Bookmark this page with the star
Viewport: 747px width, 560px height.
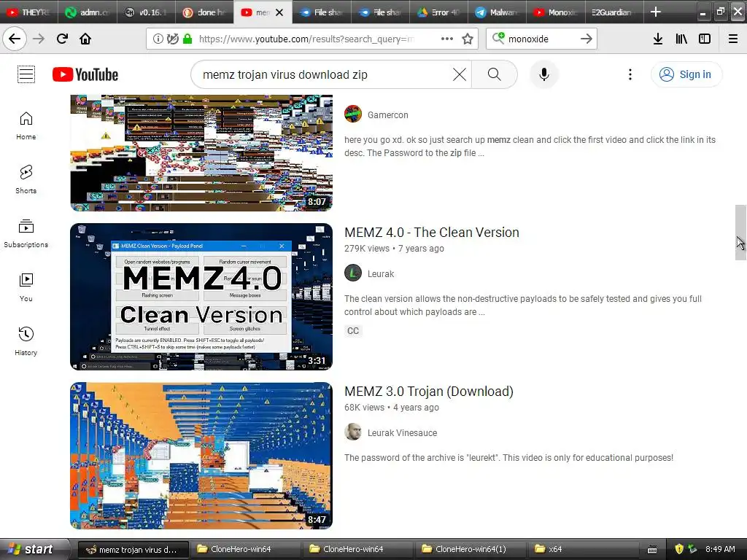(468, 39)
